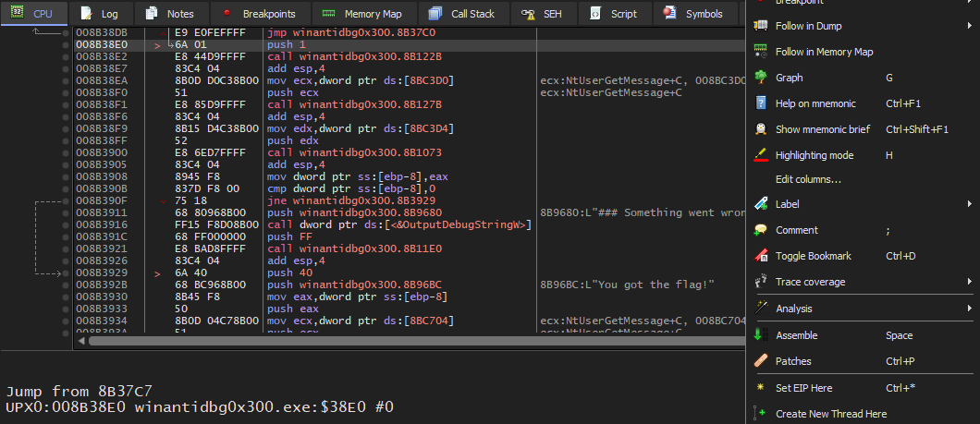This screenshot has height=424, width=980.
Task: Click the Highlighting mode pencil icon
Action: click(x=761, y=155)
